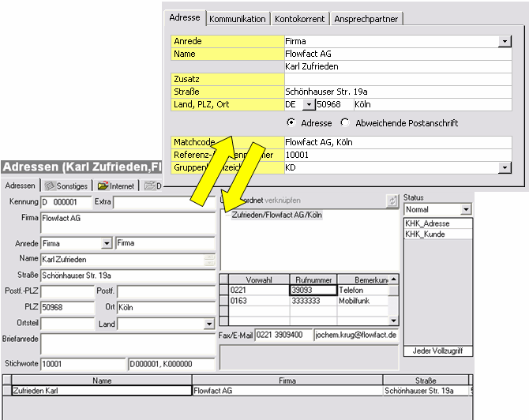Click the Matchcode field Flowfact AG, Köln
Viewport: 529px width, 420px height.
coord(398,142)
